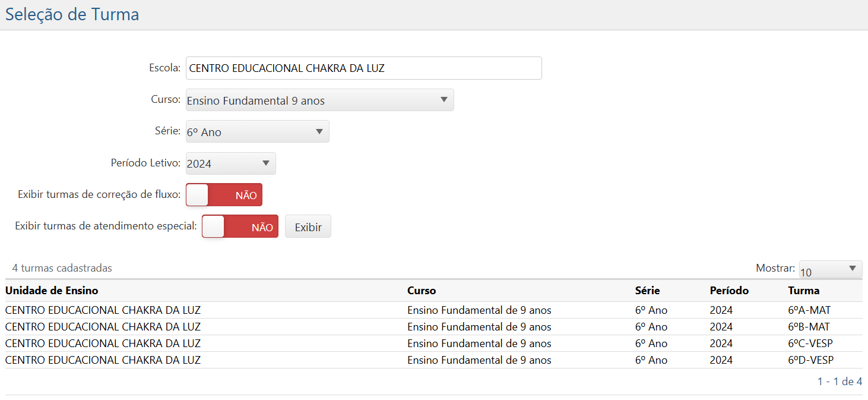Screen dimensions: 868x400
Task: Select turma 6ºC-VESP
Action: [811, 344]
